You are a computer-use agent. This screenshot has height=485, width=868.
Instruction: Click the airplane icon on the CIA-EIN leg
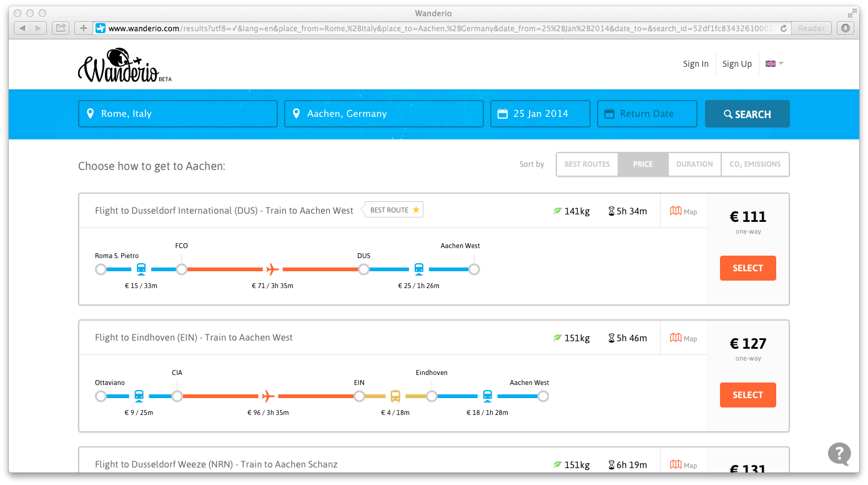(x=268, y=396)
